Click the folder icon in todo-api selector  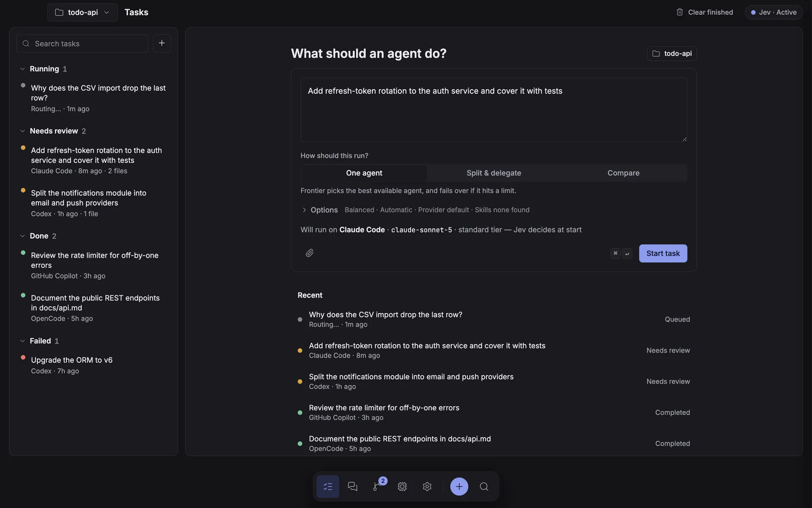59,12
